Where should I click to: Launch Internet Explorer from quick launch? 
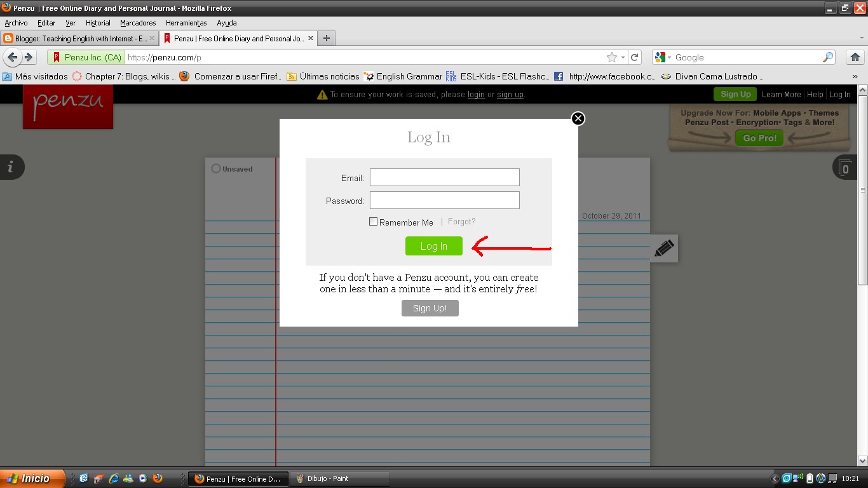(113, 478)
